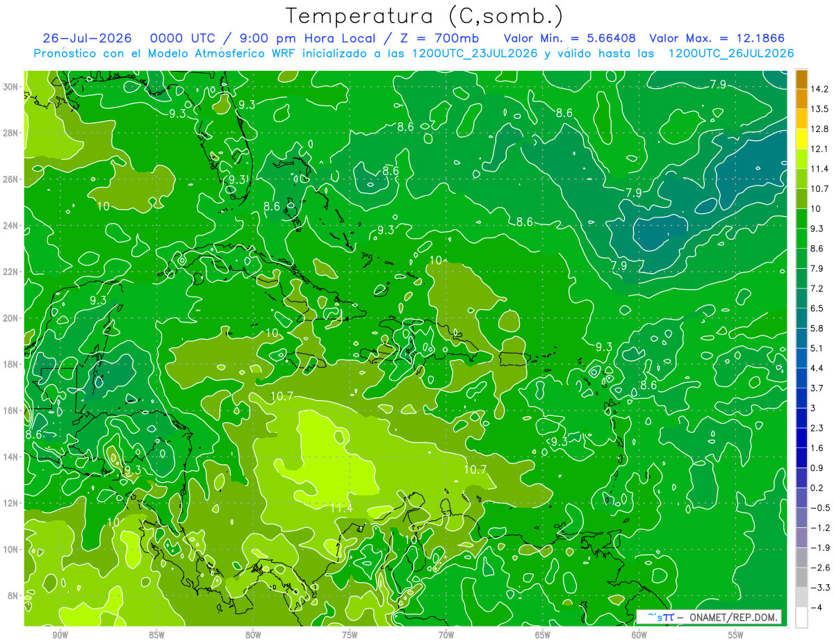Click the 24N latitude axis label
Image resolution: width=834 pixels, height=644 pixels.
[12, 226]
